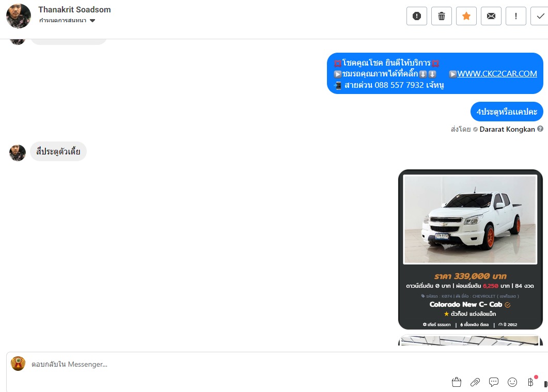Click the spam report icon in header
The image size is (548, 392).
(x=417, y=16)
